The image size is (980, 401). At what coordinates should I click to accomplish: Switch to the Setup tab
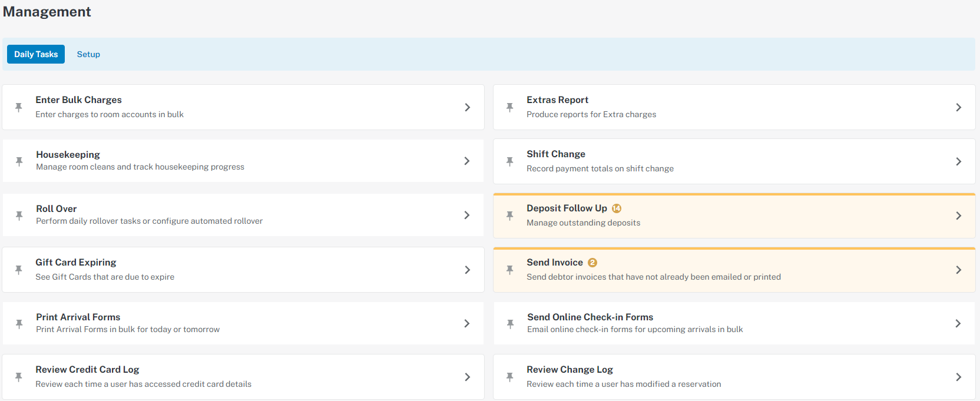point(88,54)
